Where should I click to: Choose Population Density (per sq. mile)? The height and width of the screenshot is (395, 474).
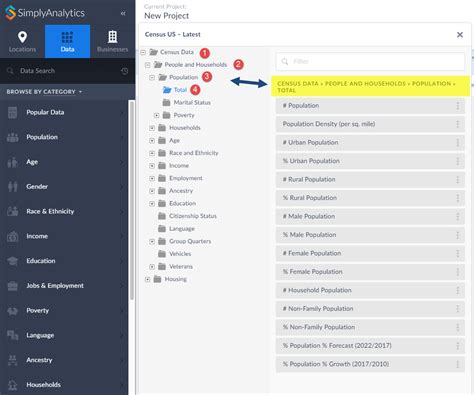click(370, 124)
